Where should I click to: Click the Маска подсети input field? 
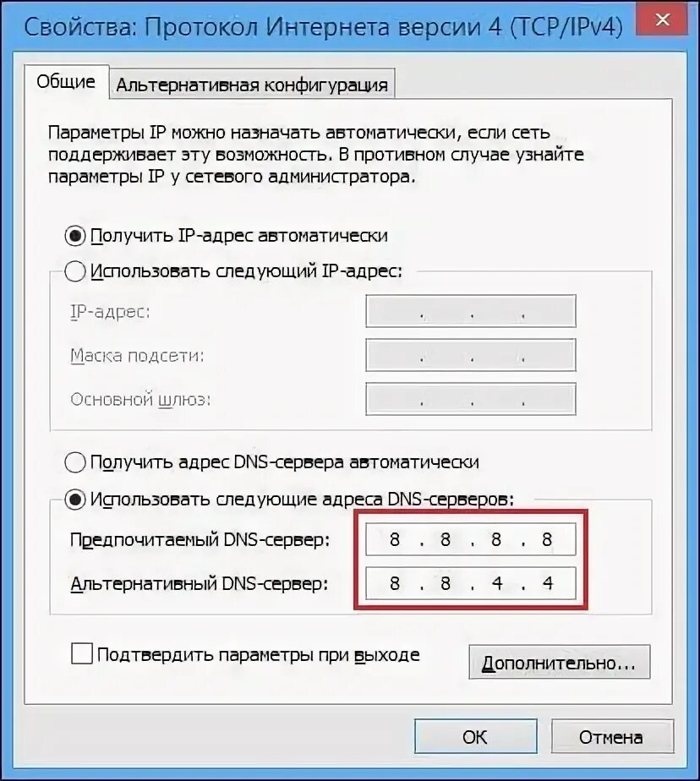point(471,355)
